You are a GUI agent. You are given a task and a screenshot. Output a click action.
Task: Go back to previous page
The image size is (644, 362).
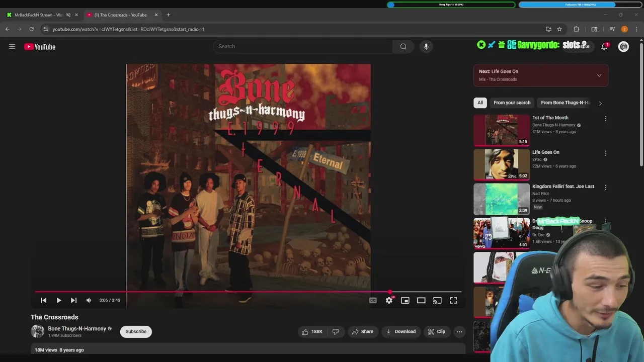pos(8,29)
